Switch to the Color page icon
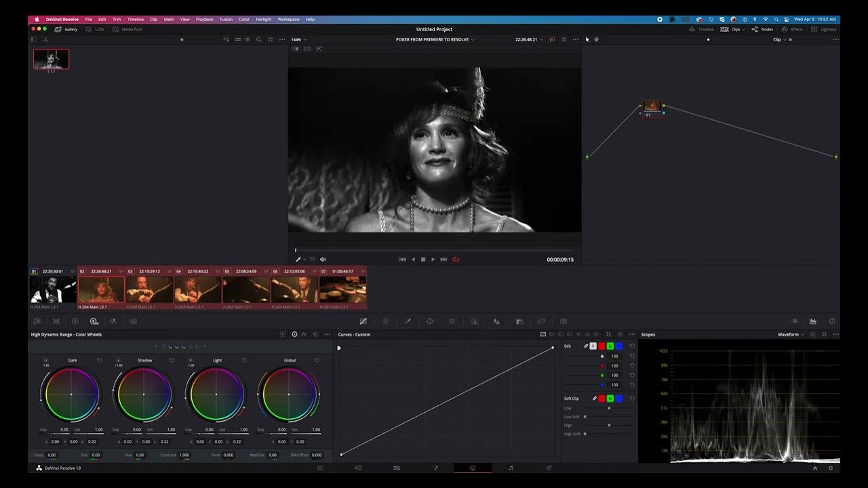Image resolution: width=868 pixels, height=488 pixels. pos(473,468)
